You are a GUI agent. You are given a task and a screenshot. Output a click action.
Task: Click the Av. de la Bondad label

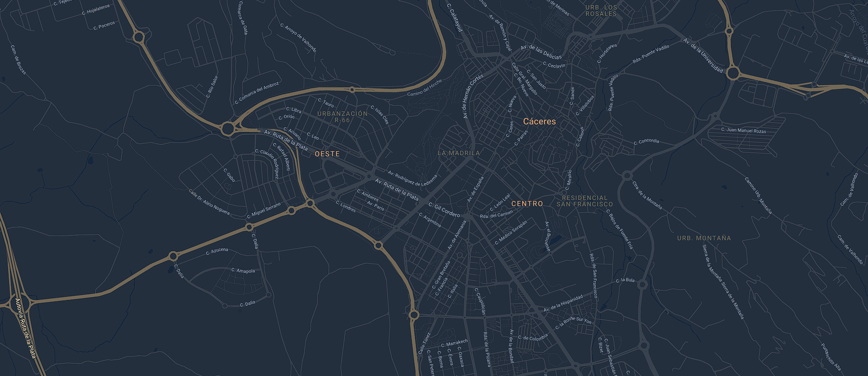point(512,346)
